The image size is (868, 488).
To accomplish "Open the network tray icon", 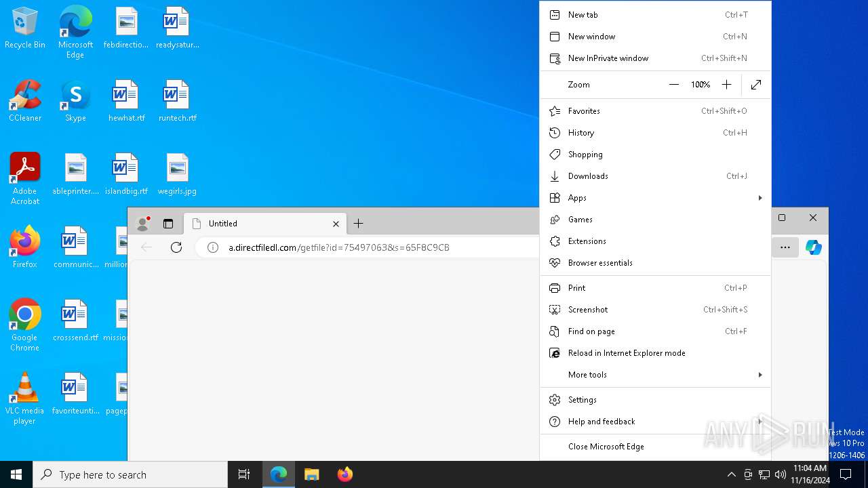I will (x=764, y=474).
